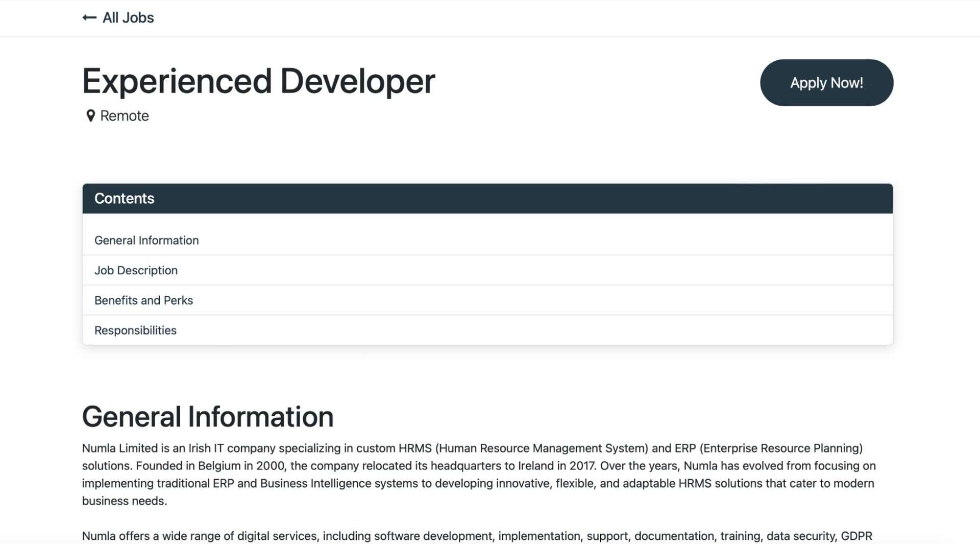Click the paragraph starting 'Numla offers a wide range'
Screen dimensions: 980x544
(477, 536)
